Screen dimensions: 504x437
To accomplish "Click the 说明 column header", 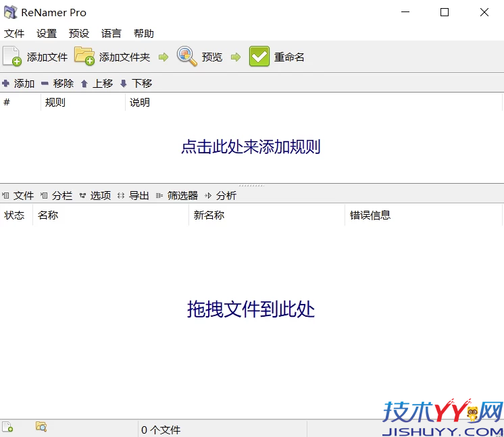I will [x=313, y=103].
